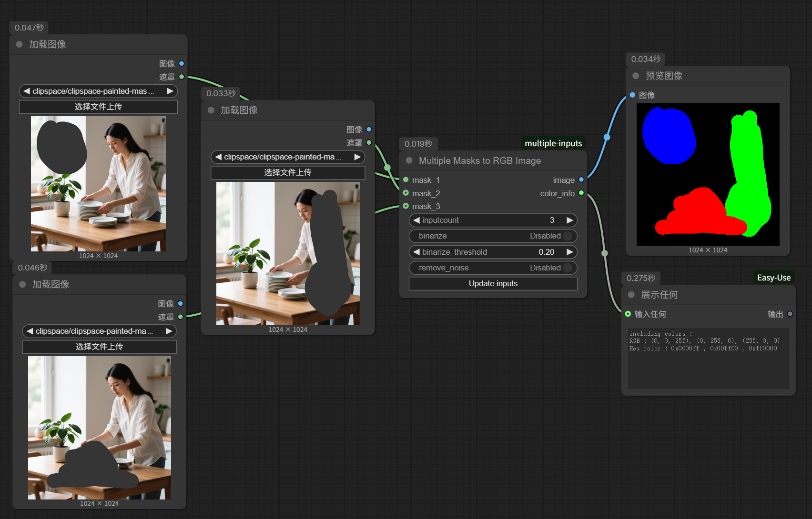Open file dropdown in the 0.046秒 node
The width and height of the screenshot is (812, 519).
coord(99,331)
